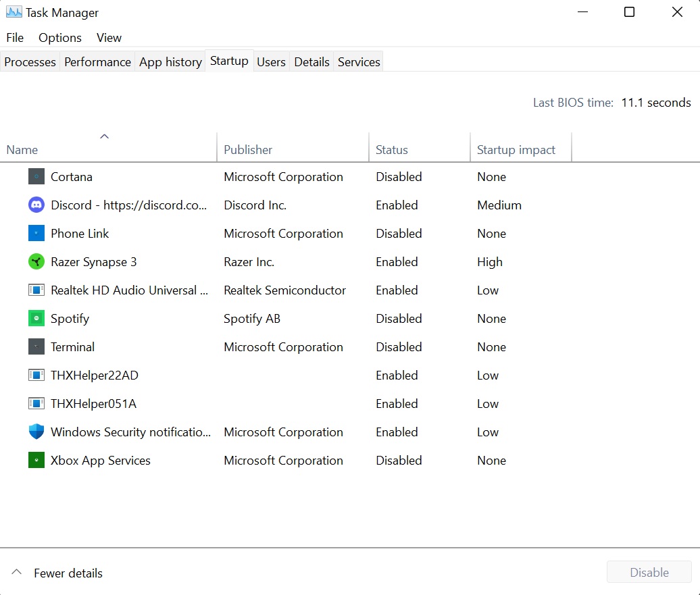This screenshot has height=595, width=700.
Task: Sort entries by Status column header
Action: click(x=392, y=150)
